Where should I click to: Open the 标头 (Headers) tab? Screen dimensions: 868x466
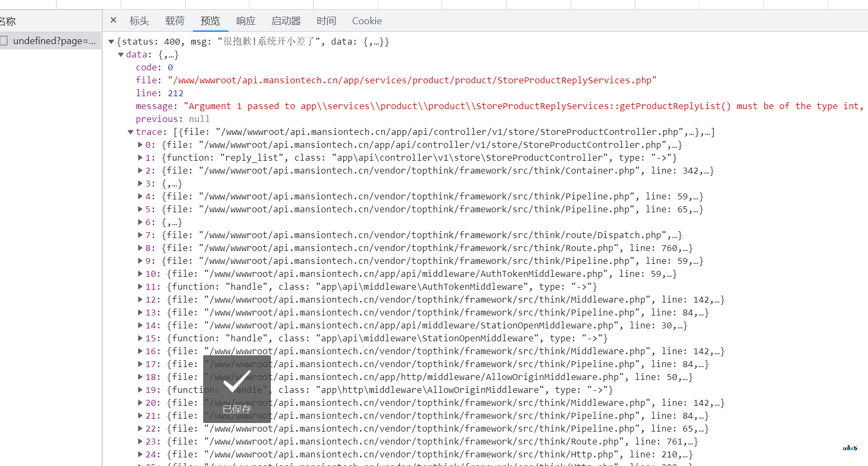point(139,21)
